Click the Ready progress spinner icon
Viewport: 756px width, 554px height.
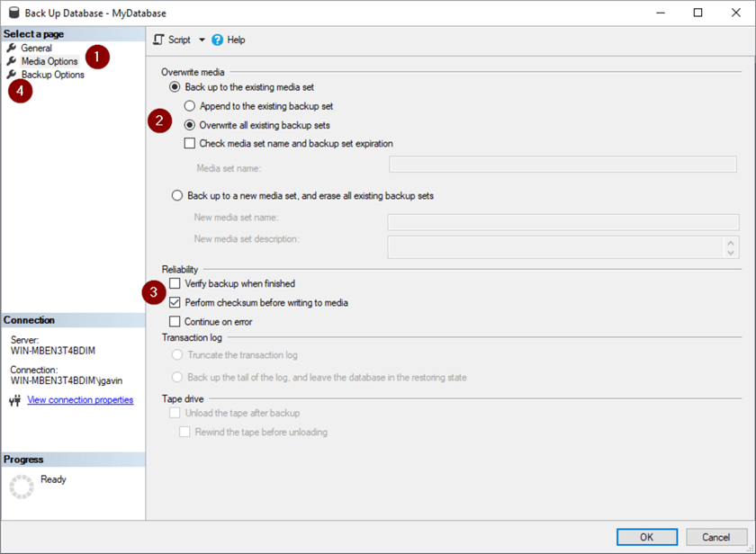point(22,487)
